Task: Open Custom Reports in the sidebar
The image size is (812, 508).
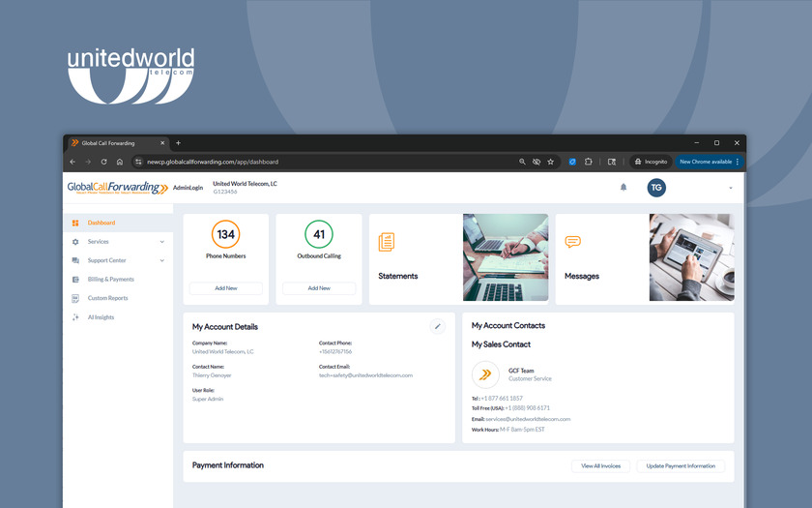Action: (107, 298)
